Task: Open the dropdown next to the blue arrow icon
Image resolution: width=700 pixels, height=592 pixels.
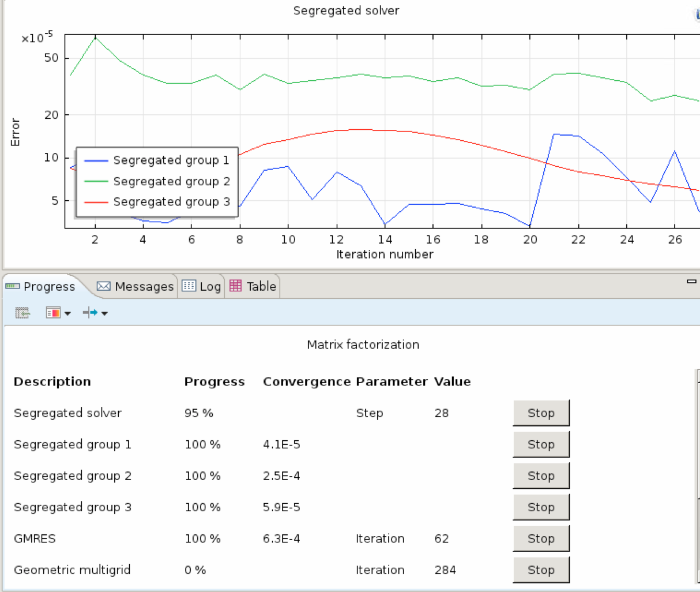Action: [104, 313]
